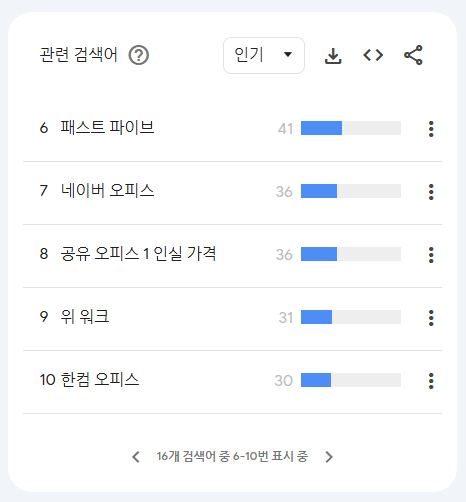Image resolution: width=466 pixels, height=502 pixels.
Task: Open more options for 한컴 오피스
Action: 431,381
